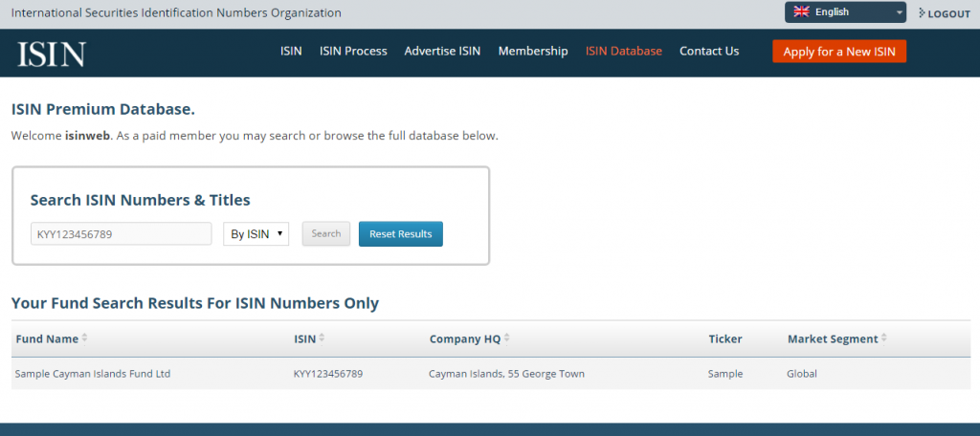The image size is (980, 436).
Task: Click the ISIN logo in header
Action: [x=52, y=54]
